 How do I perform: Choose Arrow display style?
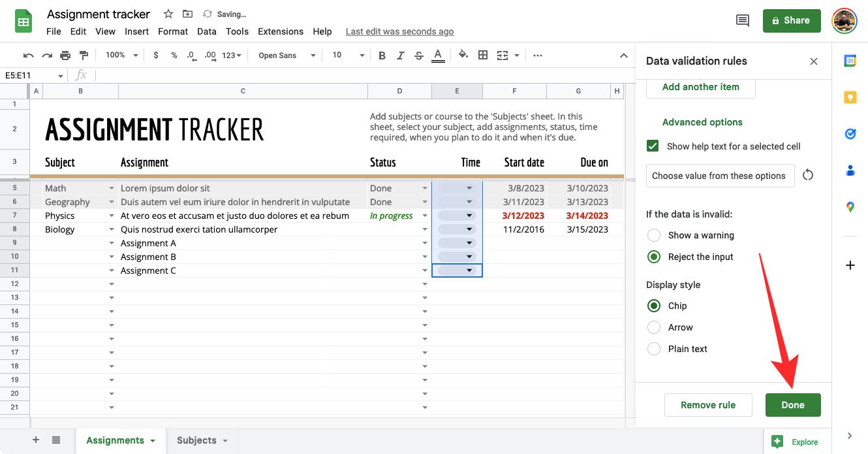click(654, 327)
